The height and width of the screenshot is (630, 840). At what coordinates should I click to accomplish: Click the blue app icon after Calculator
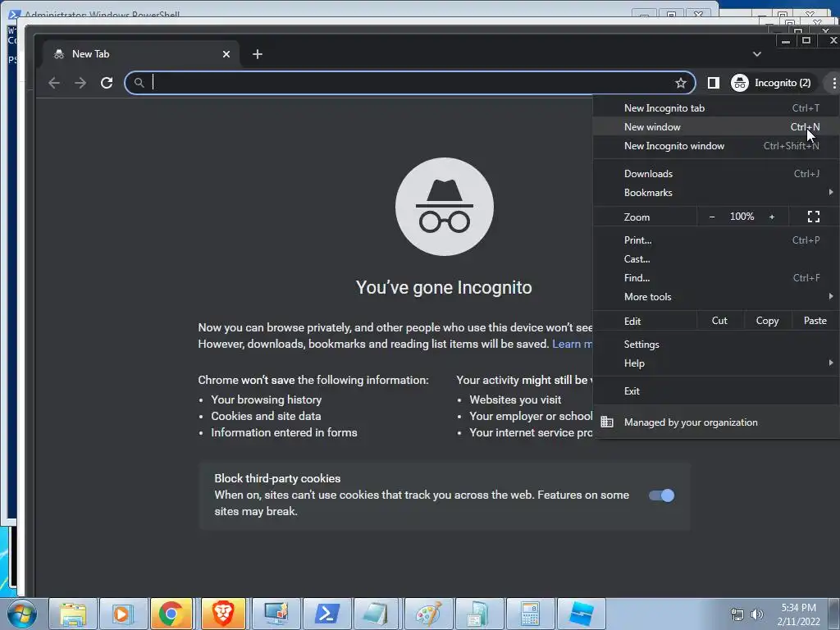coord(582,614)
